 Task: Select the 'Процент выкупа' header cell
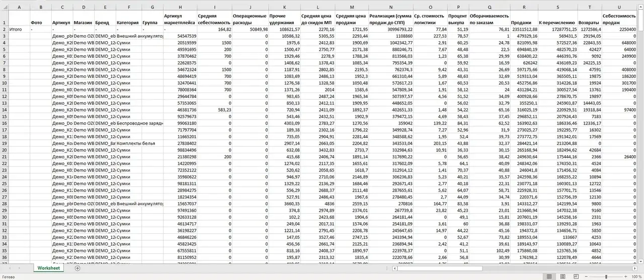(458, 18)
